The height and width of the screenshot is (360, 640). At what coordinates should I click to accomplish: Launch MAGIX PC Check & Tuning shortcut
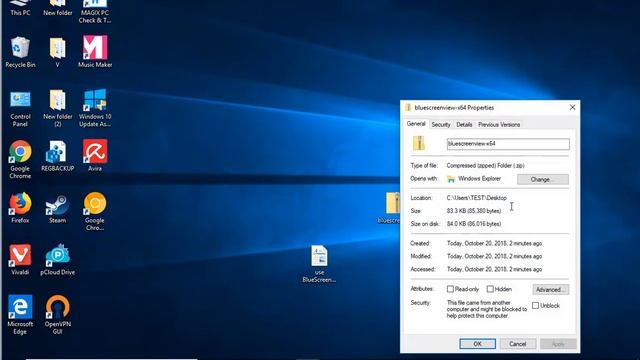tap(95, 11)
